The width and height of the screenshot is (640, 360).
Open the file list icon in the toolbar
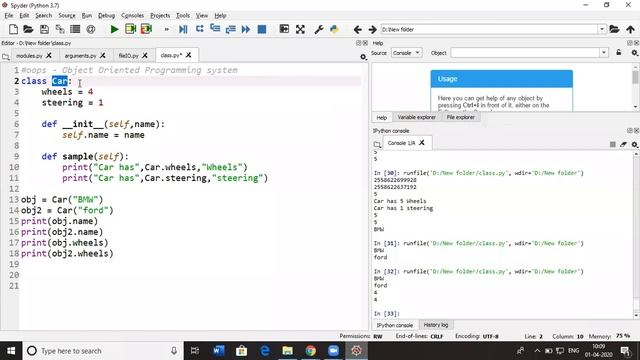point(75,29)
